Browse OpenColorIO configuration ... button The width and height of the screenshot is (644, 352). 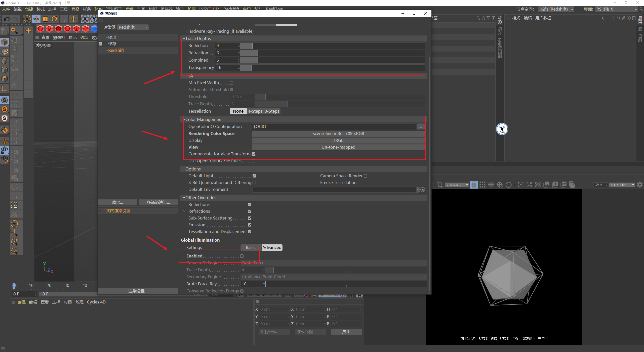point(421,126)
